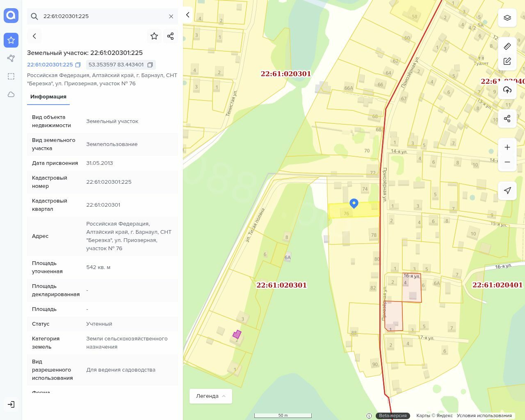
Task: Select the ruler measurement tool
Action: coord(507,46)
